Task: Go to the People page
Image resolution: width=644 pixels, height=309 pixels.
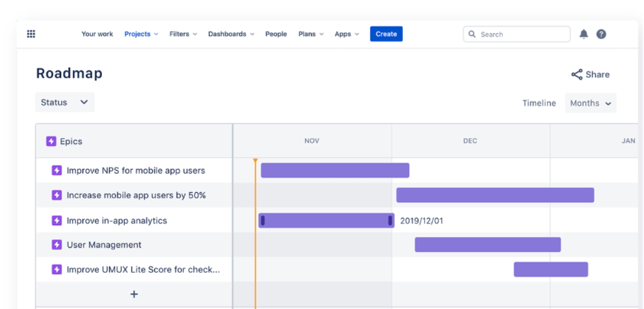Action: 276,34
